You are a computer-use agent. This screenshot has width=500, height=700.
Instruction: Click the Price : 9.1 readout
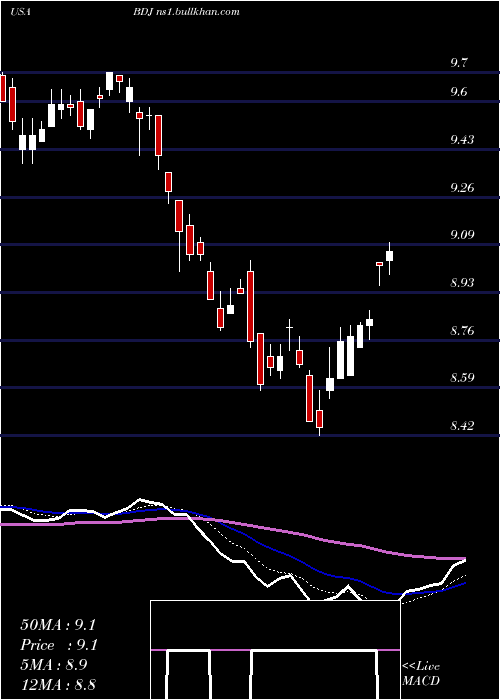coord(59,645)
